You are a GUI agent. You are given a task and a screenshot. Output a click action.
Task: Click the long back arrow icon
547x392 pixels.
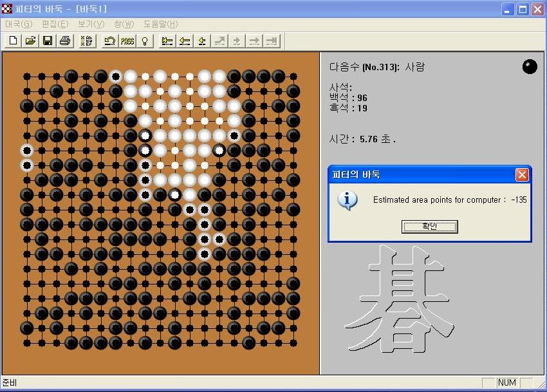pyautogui.click(x=185, y=41)
